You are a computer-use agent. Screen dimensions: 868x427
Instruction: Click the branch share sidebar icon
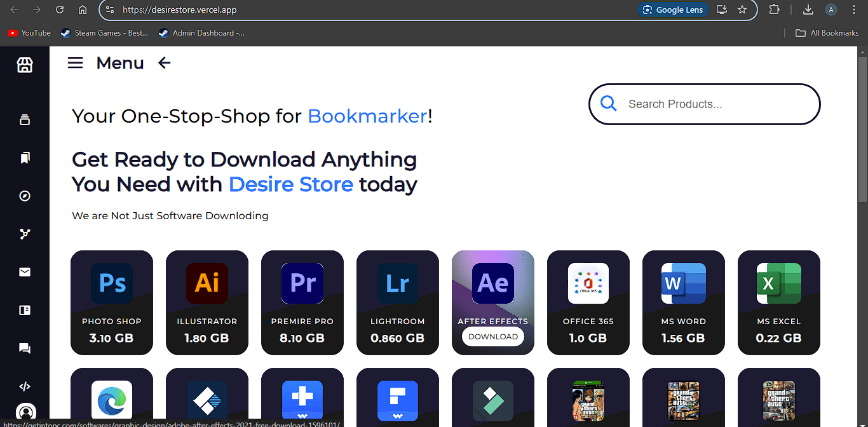pos(25,234)
